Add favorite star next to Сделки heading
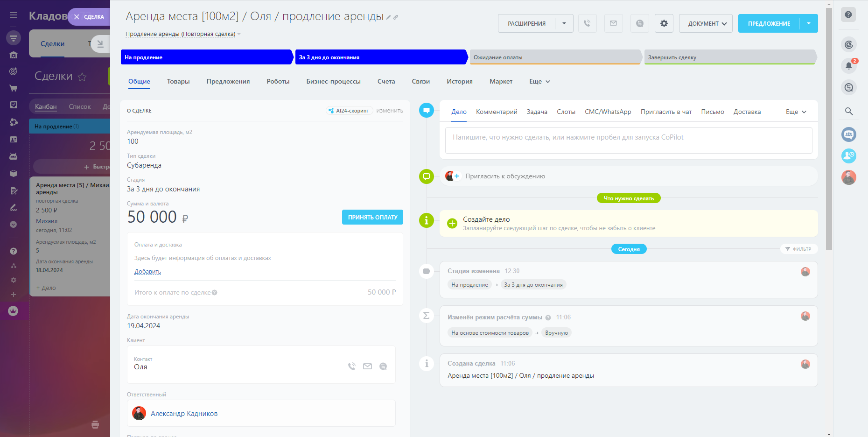The image size is (868, 437). [82, 77]
